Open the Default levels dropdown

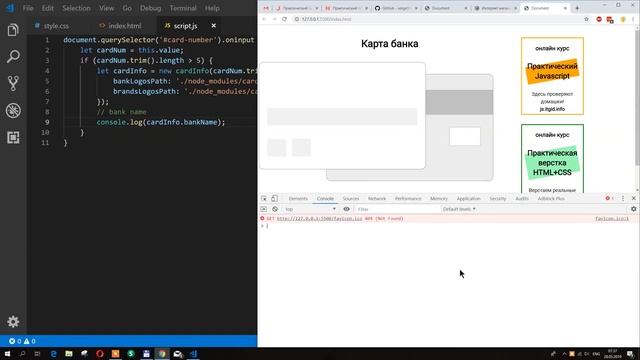pyautogui.click(x=459, y=209)
